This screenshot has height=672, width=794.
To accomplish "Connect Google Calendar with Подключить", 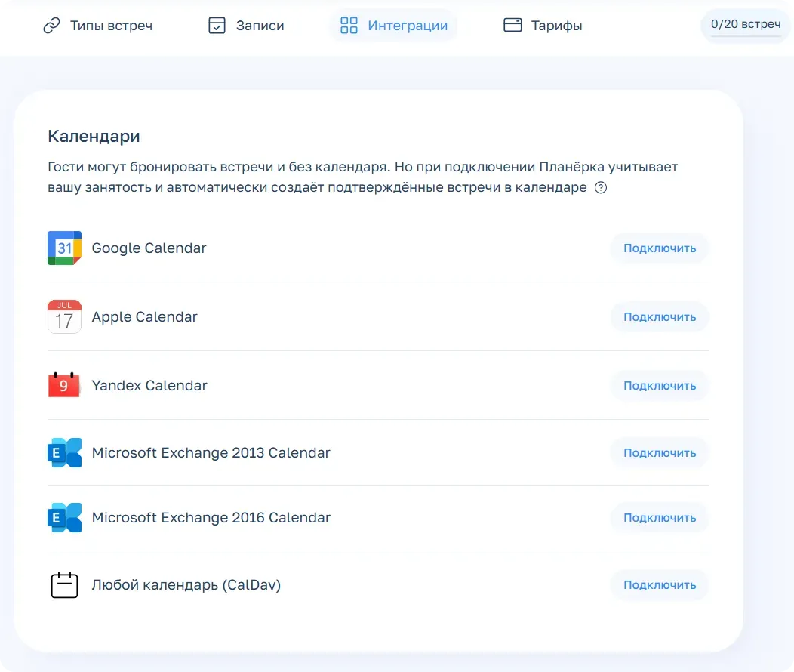I will pos(659,248).
